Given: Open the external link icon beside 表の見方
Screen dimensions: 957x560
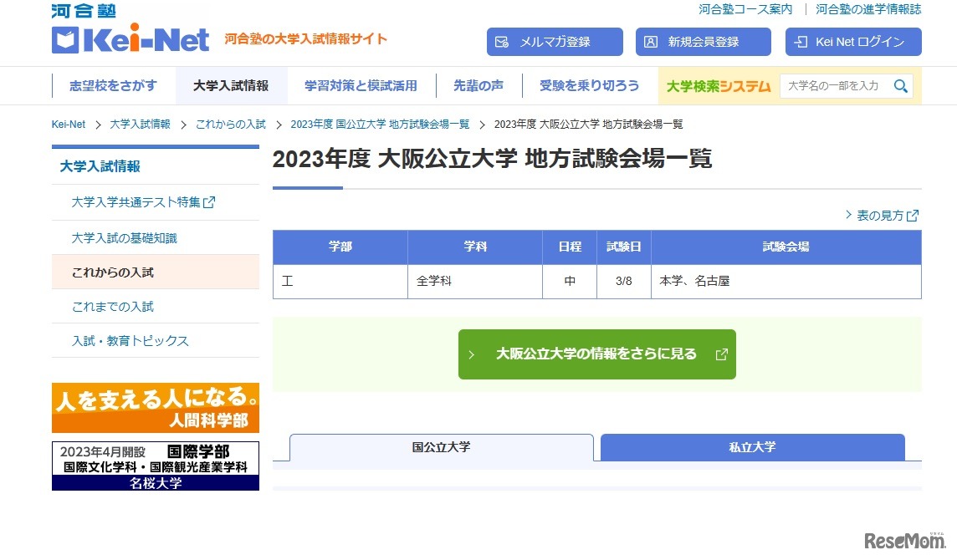Looking at the screenshot, I should tap(911, 215).
